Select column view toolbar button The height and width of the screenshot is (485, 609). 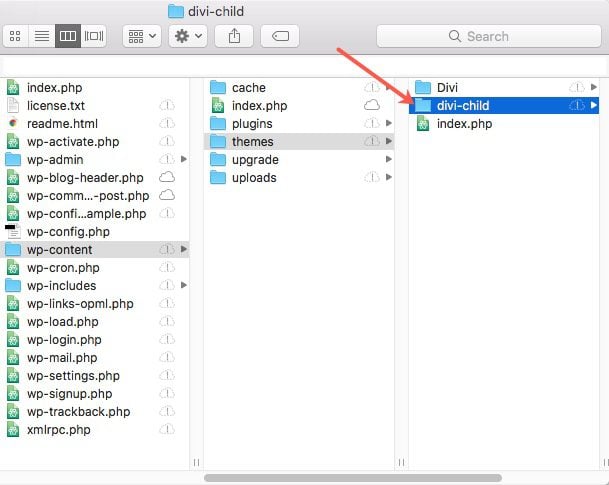point(68,36)
